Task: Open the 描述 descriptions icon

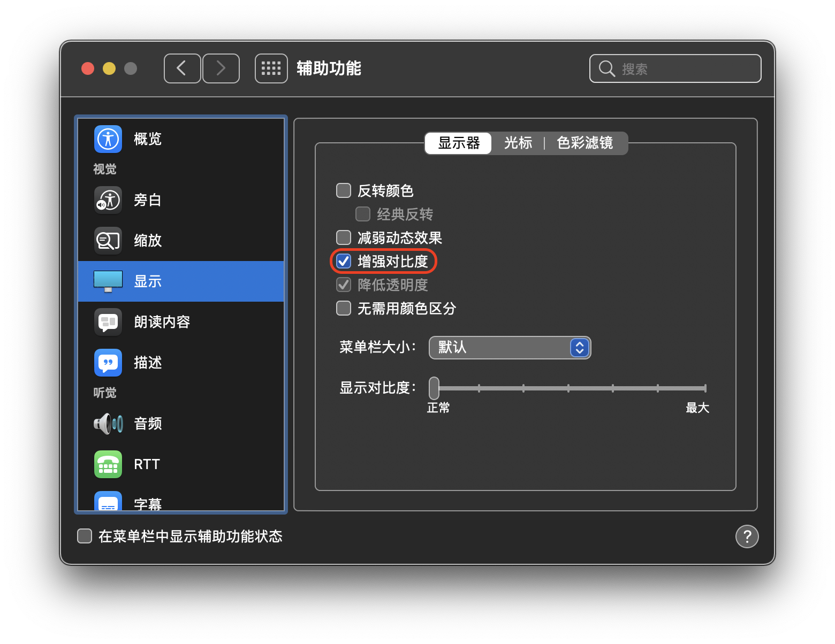Action: 108,363
